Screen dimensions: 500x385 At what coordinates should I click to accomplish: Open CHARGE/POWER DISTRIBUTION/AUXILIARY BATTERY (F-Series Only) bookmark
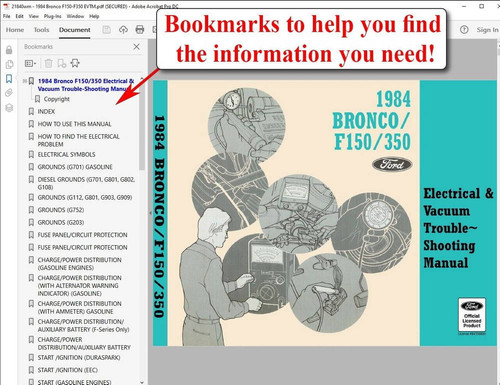pyautogui.click(x=83, y=325)
